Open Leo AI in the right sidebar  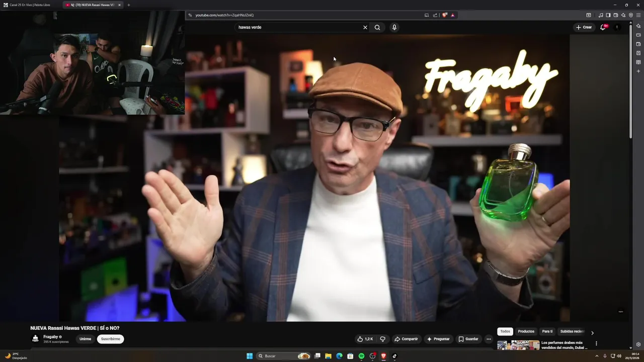click(638, 26)
